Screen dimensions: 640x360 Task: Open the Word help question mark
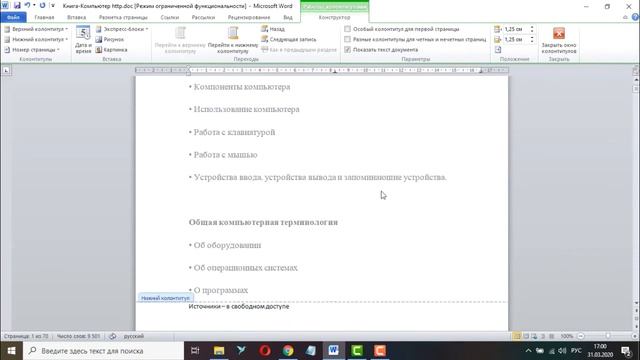pyautogui.click(x=635, y=17)
